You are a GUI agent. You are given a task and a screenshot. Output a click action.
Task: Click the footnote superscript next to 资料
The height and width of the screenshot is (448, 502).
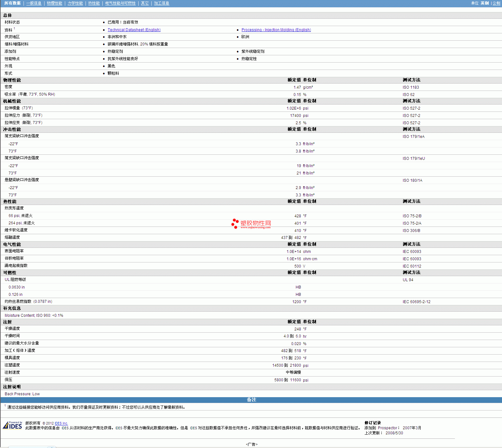14,29
